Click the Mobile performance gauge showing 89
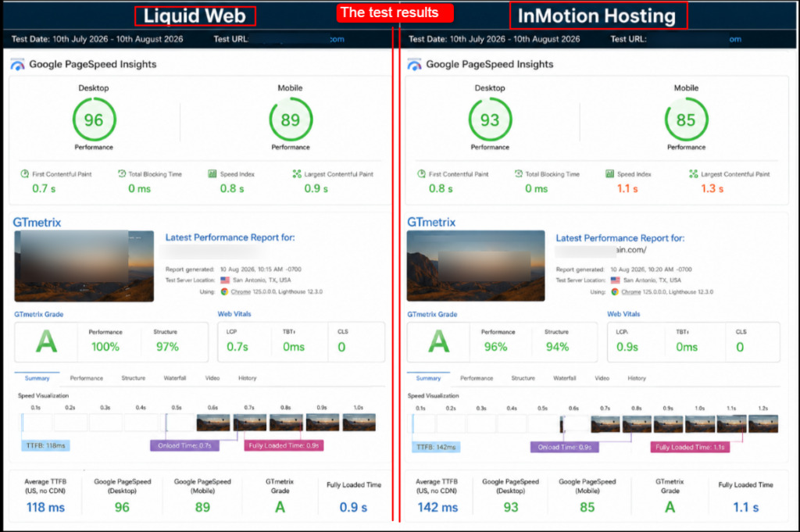The image size is (800, 532). point(291,120)
